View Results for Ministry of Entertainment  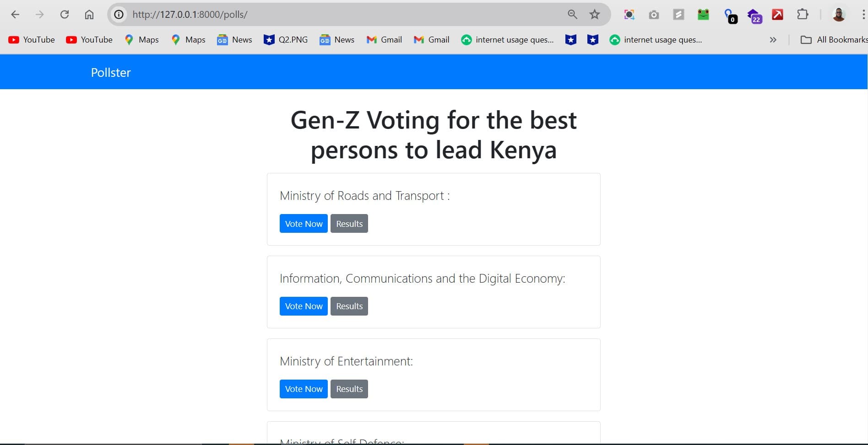pyautogui.click(x=349, y=388)
